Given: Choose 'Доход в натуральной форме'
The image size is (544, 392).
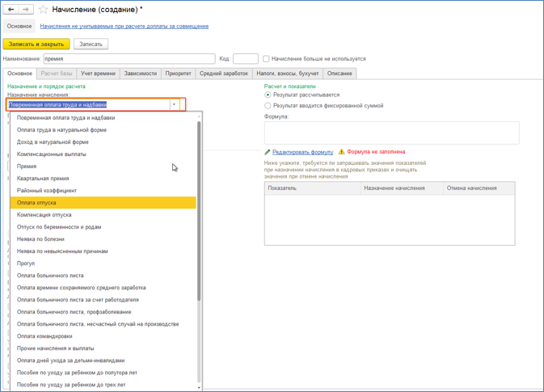Looking at the screenshot, I should (103, 142).
